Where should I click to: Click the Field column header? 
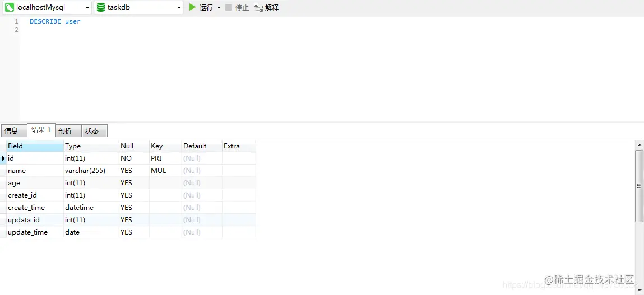coord(35,146)
